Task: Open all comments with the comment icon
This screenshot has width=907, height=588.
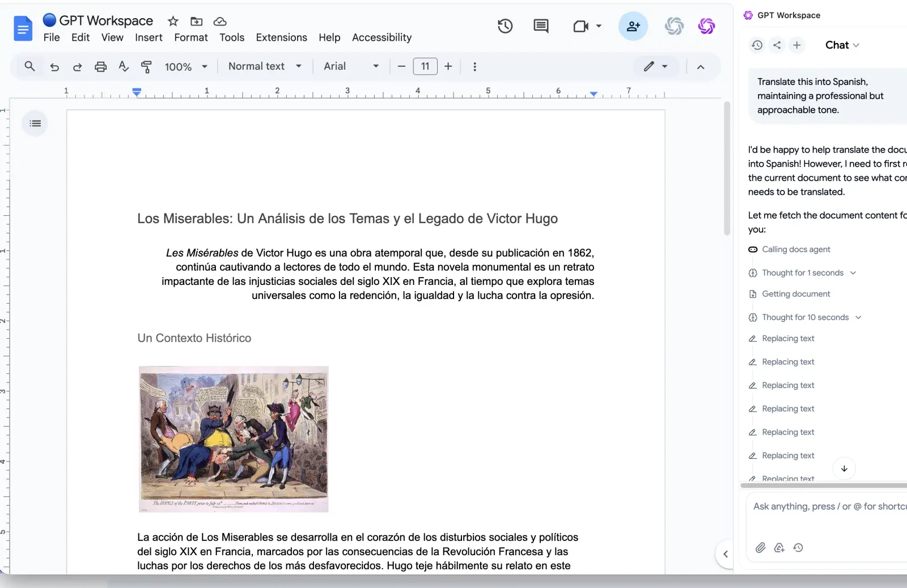Action: point(541,26)
